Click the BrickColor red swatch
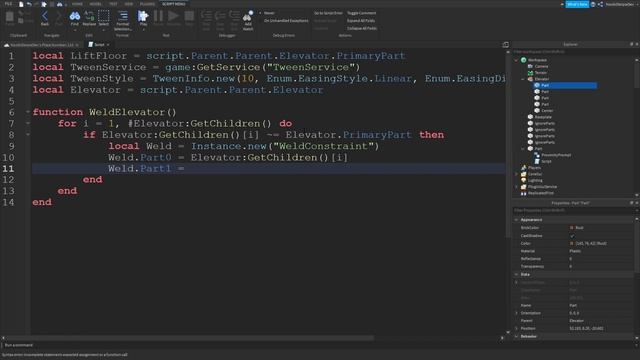 571,228
